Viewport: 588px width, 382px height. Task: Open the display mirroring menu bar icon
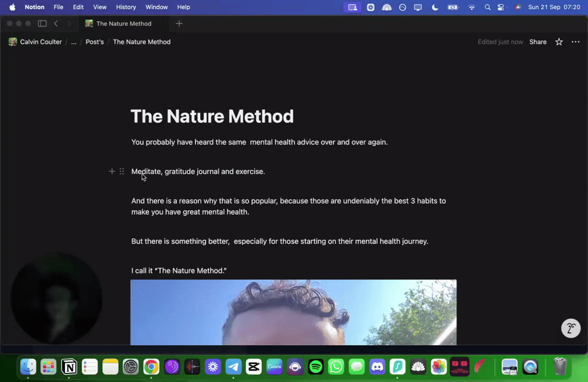418,7
